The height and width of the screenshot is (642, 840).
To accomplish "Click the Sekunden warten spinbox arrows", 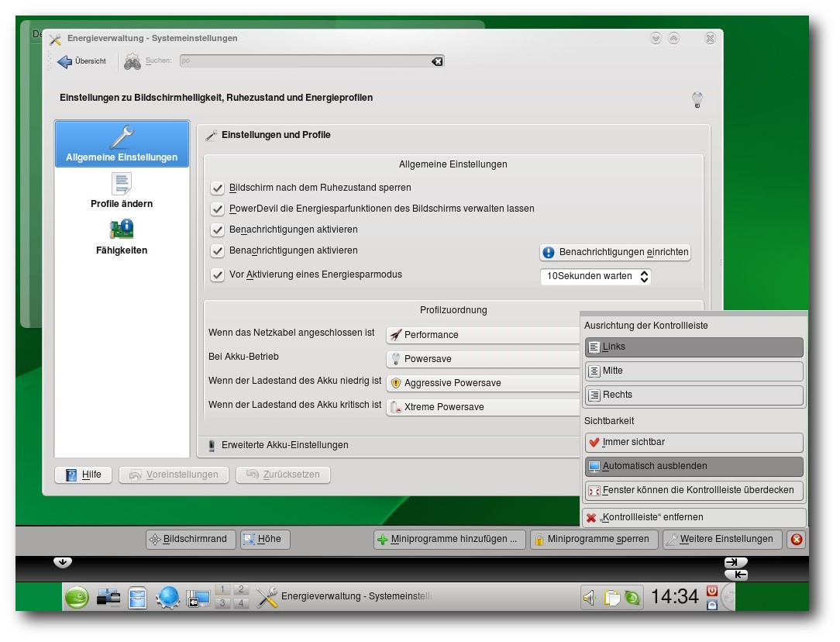I will click(644, 277).
